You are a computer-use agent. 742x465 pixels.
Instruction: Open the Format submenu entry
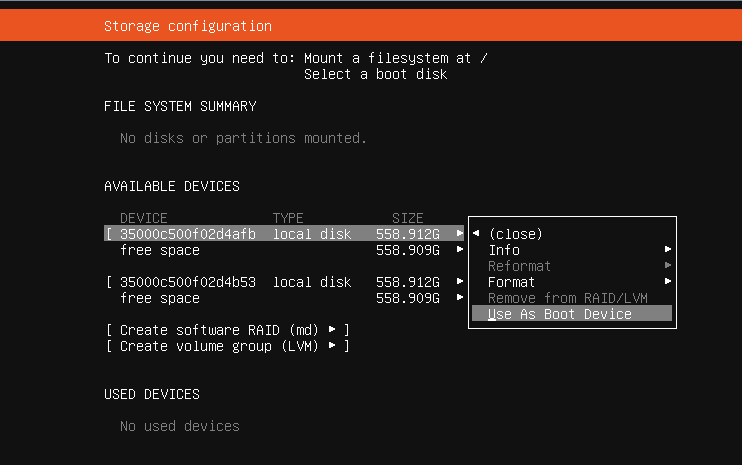tap(511, 282)
